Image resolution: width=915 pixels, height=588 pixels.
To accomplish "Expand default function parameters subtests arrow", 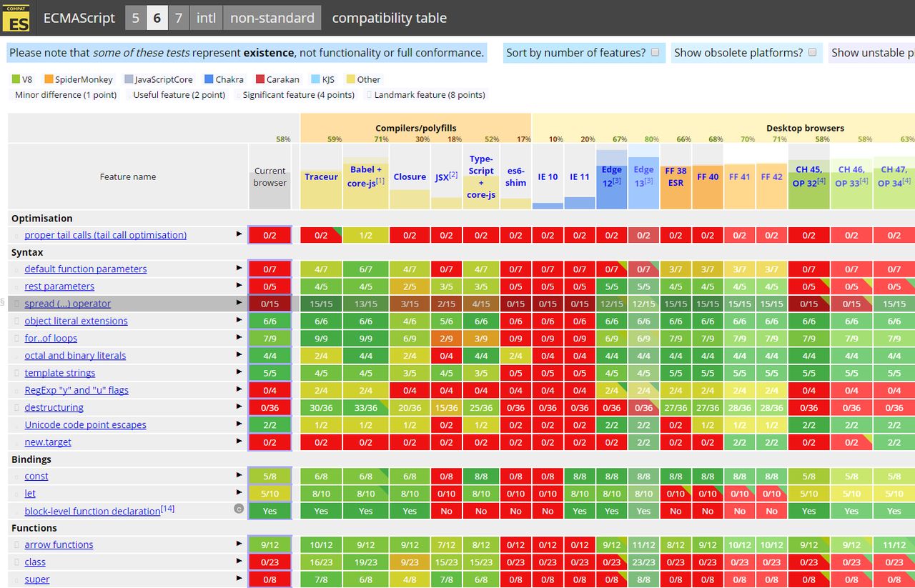I will (239, 268).
